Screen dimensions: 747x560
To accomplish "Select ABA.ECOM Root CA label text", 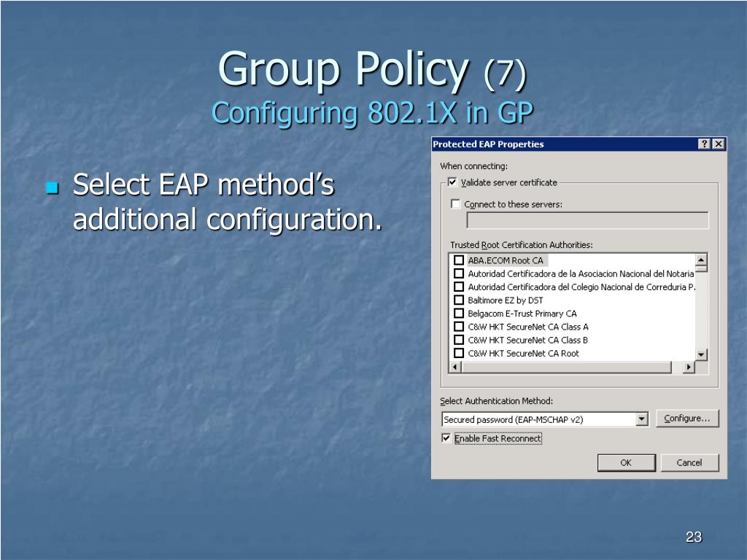I will point(506,260).
